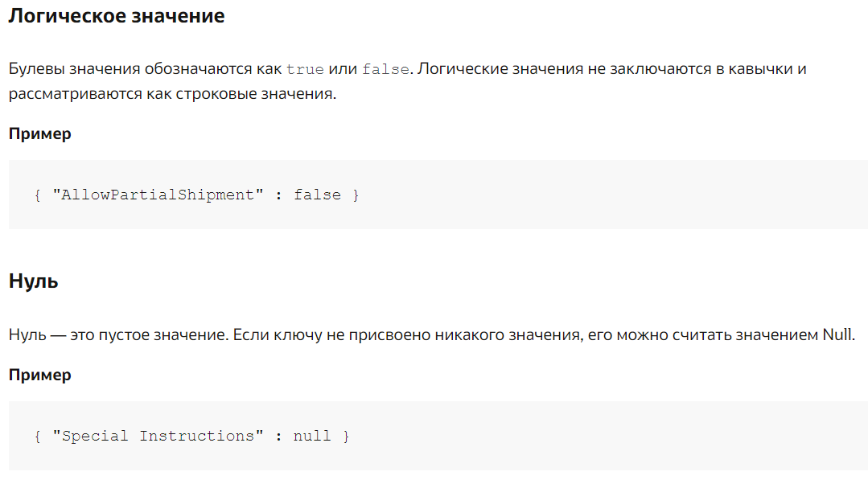
Task: Click the "Special Instructions" key in the code block
Action: [x=158, y=436]
